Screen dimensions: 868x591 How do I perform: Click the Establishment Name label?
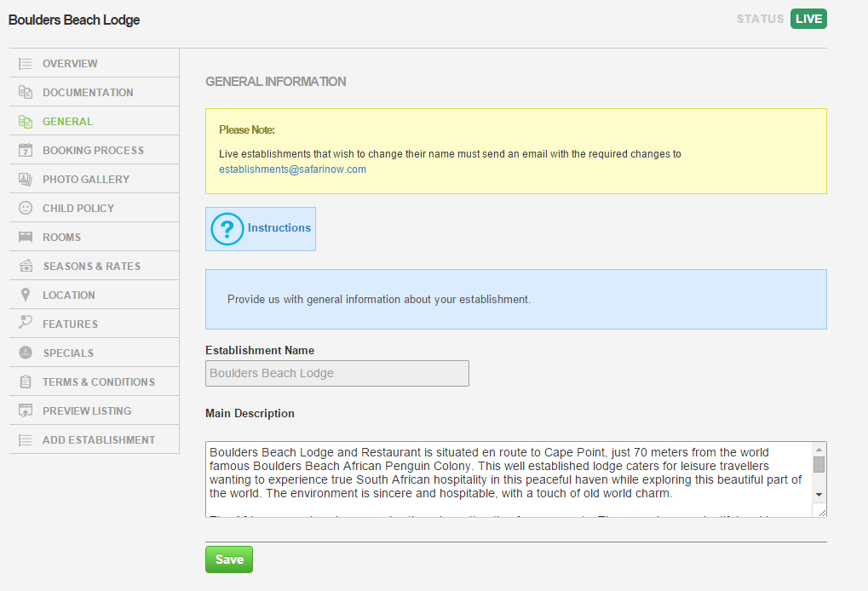click(260, 350)
